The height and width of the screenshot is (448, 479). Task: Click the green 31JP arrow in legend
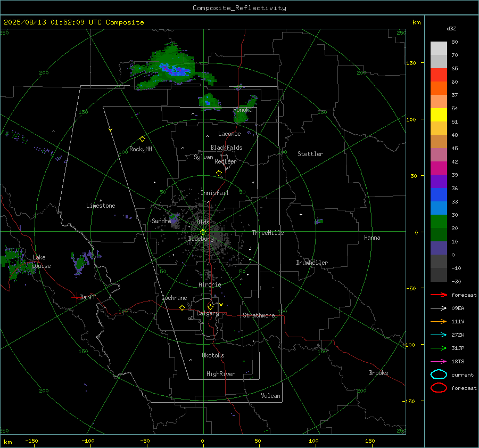(x=439, y=348)
